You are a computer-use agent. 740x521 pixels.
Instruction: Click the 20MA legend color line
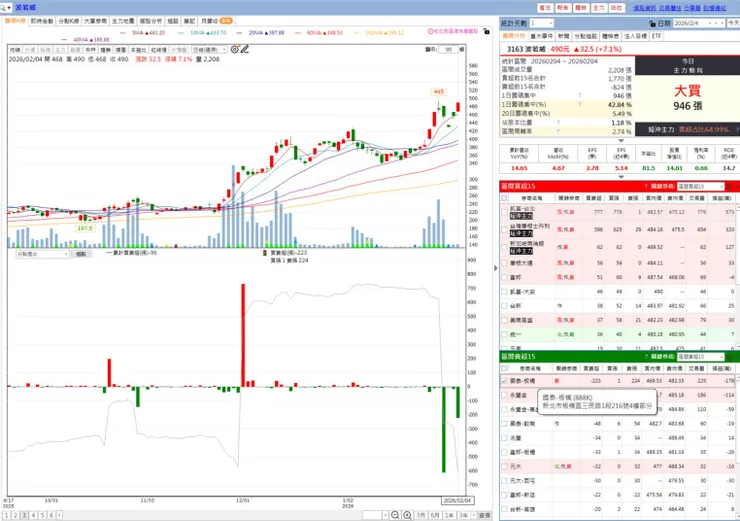(240, 33)
